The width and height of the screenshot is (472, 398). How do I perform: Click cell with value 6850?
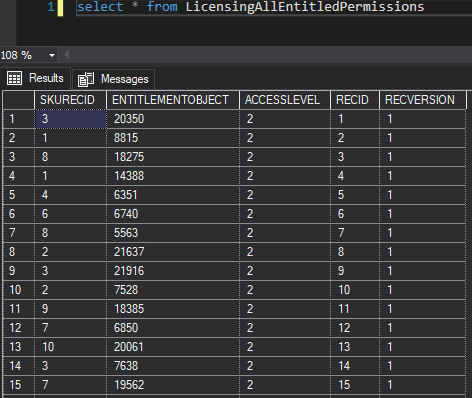click(173, 328)
